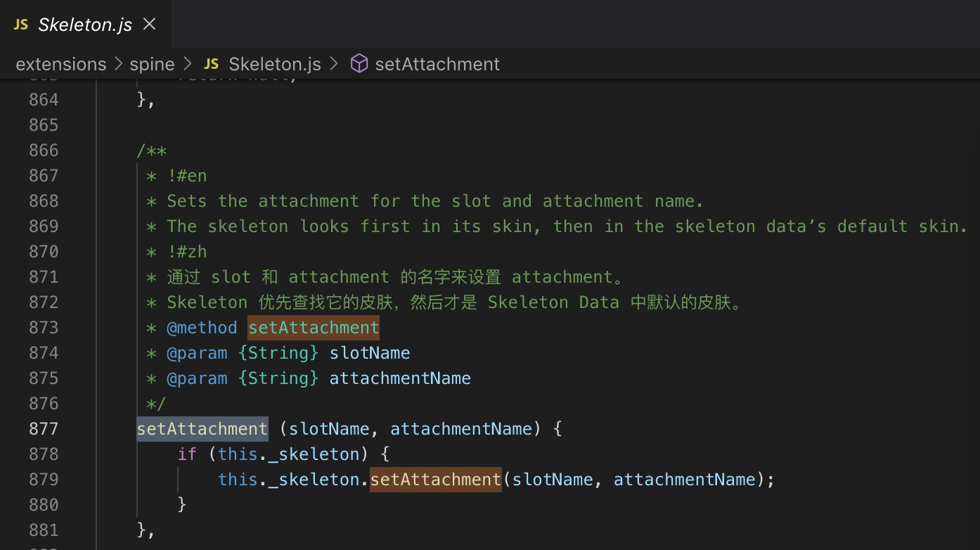Place cursor on setAttachment definition, line 877
The width and height of the screenshot is (980, 550).
pyautogui.click(x=202, y=429)
